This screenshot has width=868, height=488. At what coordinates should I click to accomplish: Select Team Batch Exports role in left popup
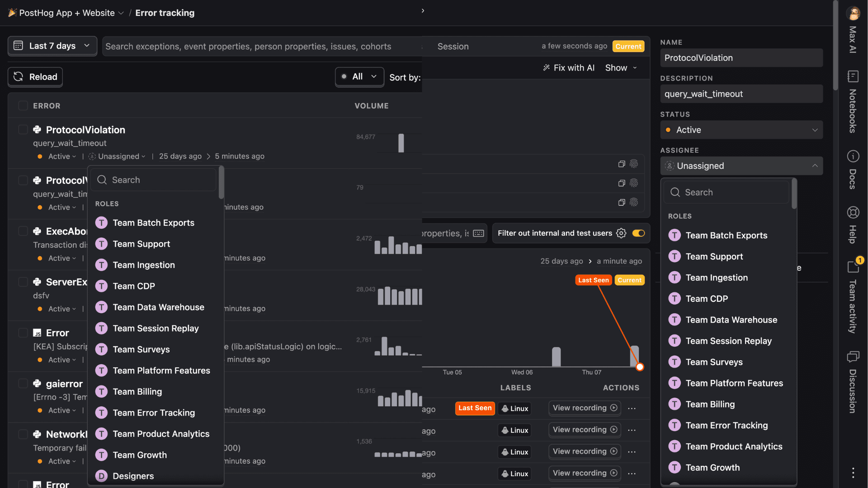153,223
